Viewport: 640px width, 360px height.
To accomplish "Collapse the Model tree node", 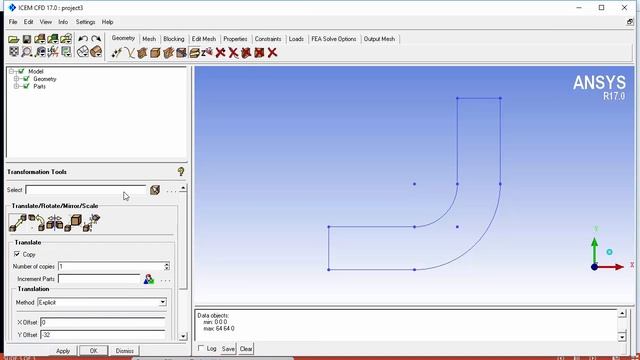I will tap(11, 71).
